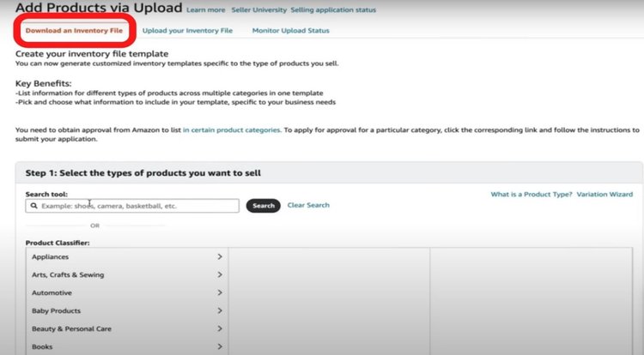The width and height of the screenshot is (644, 355).
Task: Launch the Variation Wizard link
Action: pyautogui.click(x=605, y=195)
